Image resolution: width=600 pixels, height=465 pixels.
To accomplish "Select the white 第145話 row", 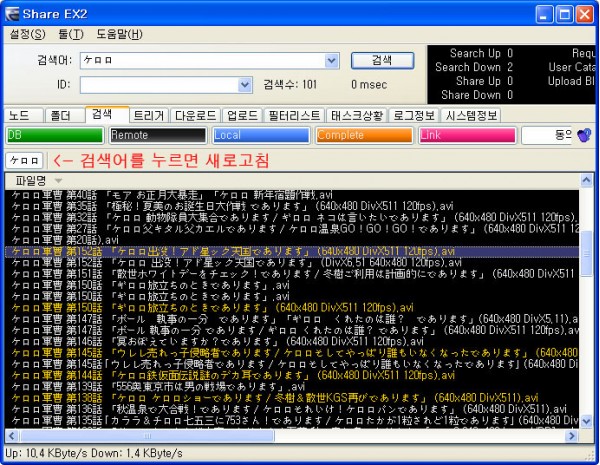I will [x=292, y=364].
